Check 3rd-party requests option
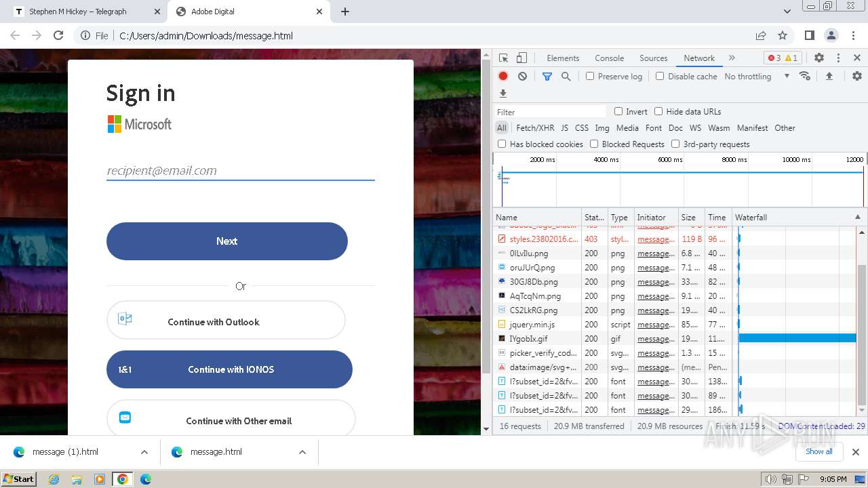 point(675,144)
